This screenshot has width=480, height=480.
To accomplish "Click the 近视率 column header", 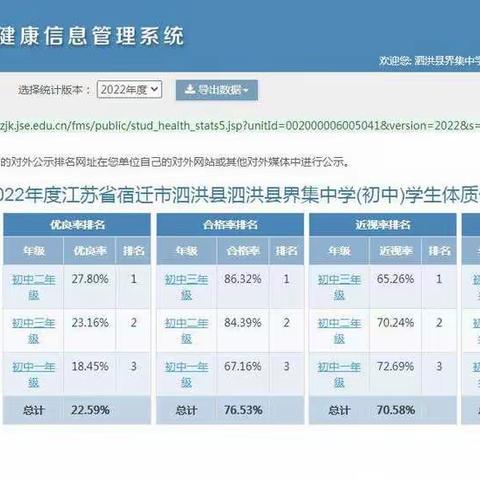I will [395, 251].
